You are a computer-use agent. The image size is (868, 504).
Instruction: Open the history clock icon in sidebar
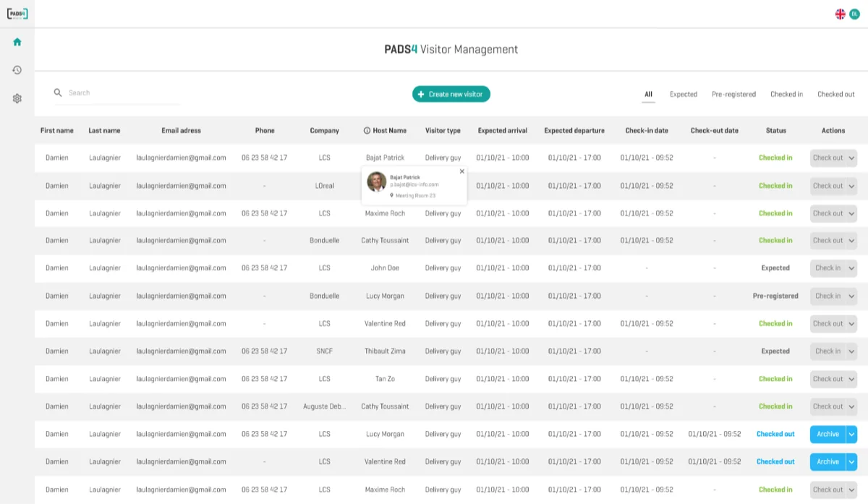pyautogui.click(x=17, y=70)
